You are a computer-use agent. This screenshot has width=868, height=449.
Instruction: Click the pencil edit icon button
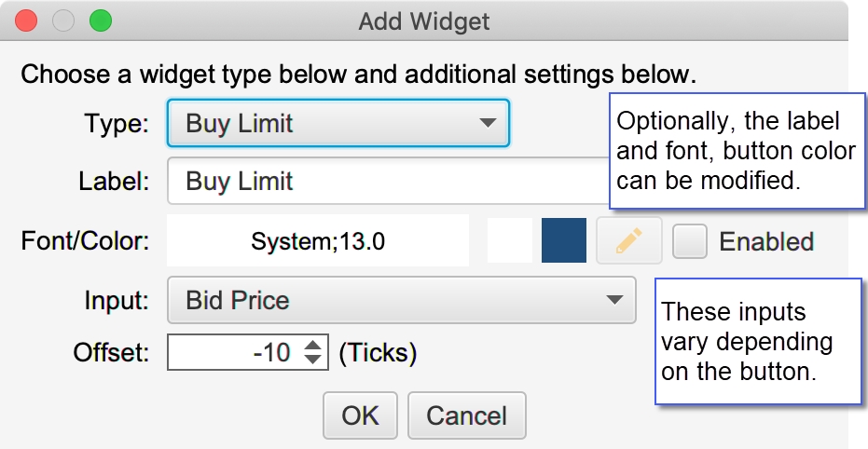628,240
